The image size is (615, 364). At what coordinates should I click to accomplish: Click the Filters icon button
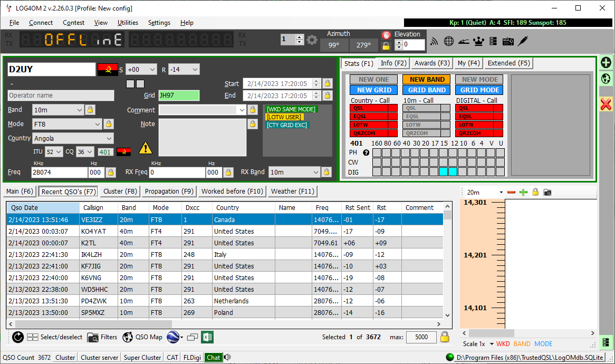tap(102, 337)
